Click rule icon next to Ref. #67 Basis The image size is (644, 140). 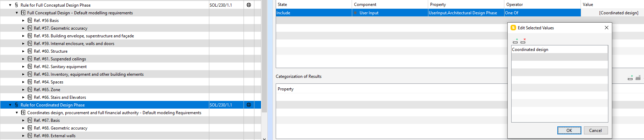[x=30, y=120]
